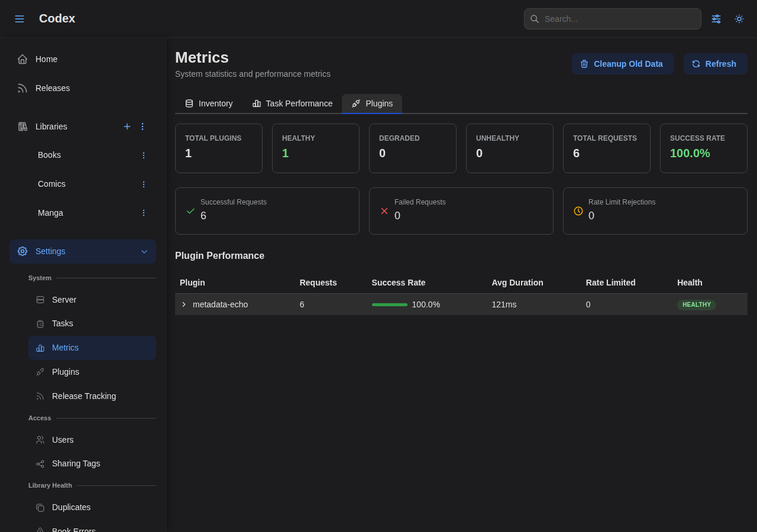Image resolution: width=757 pixels, height=532 pixels.
Task: Click the red X Failed Requests icon
Action: pos(384,211)
